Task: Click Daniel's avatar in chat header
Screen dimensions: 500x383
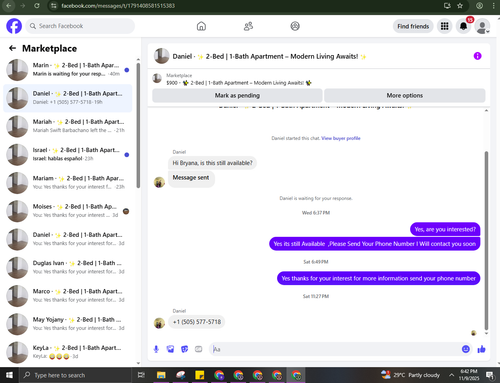Action: tap(161, 56)
